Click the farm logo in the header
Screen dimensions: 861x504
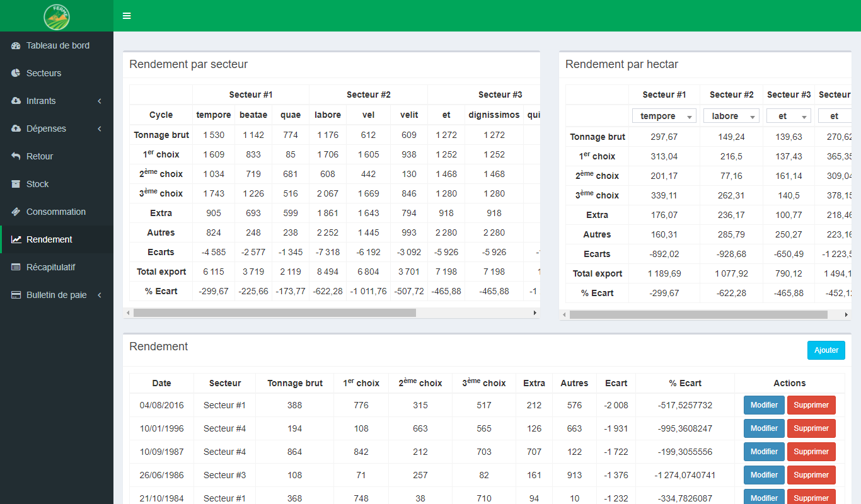57,16
